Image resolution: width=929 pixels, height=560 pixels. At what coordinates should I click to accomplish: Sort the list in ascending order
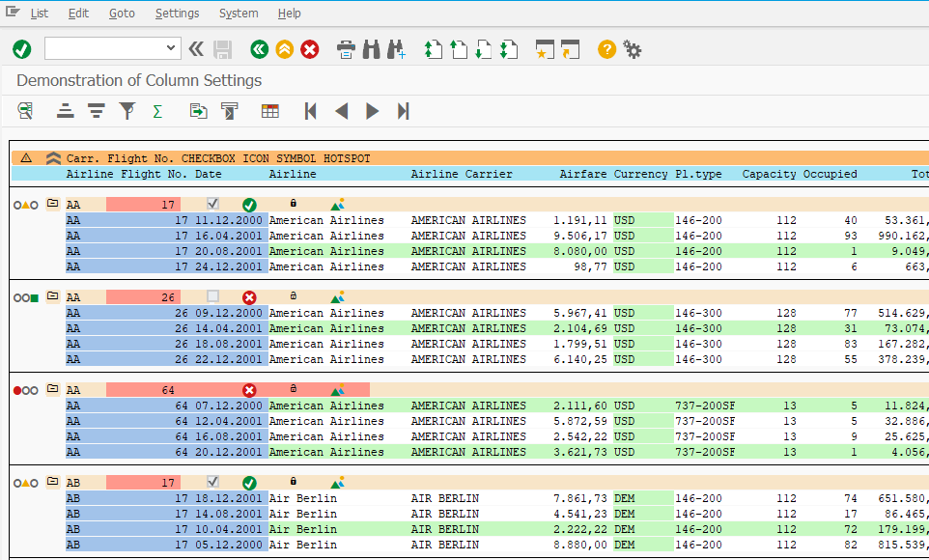[65, 111]
